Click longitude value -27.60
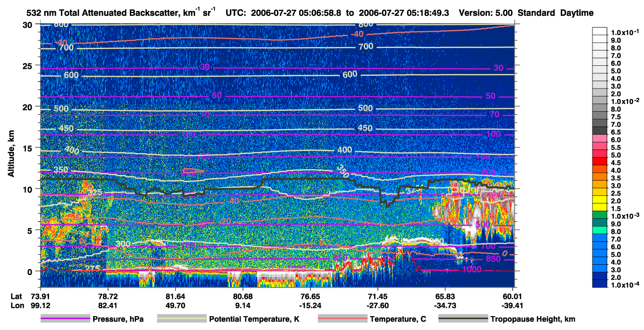Screen dimensions: 644x330 tap(378, 305)
